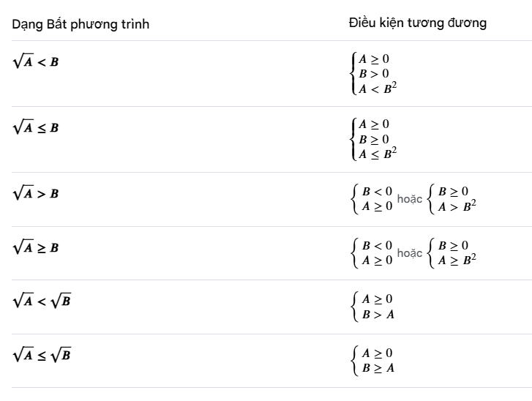Click A ≥ 0 in the √A < √B row
This screenshot has width=532, height=401.
378,299
